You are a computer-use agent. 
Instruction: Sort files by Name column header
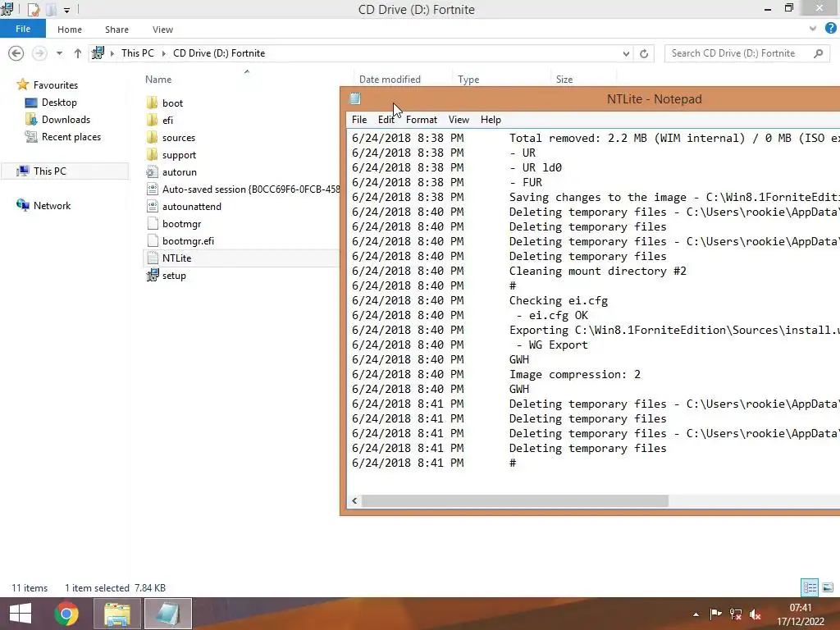(x=158, y=80)
